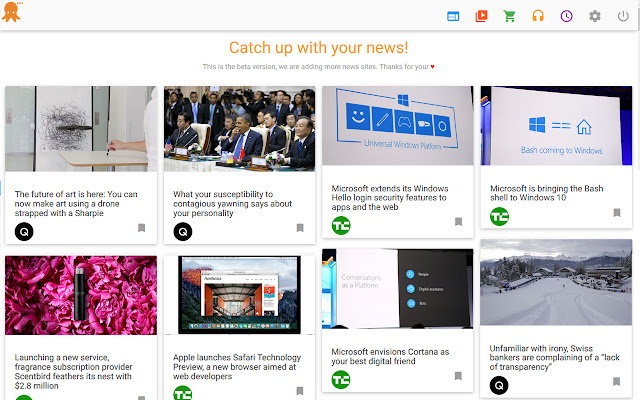Open the red video player icon

pos(481,16)
